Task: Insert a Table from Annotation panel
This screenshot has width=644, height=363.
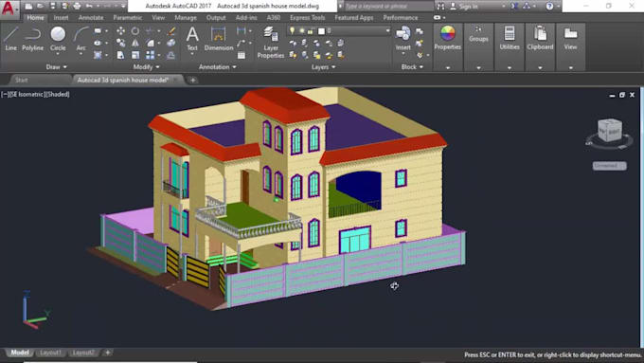Action: click(x=241, y=55)
